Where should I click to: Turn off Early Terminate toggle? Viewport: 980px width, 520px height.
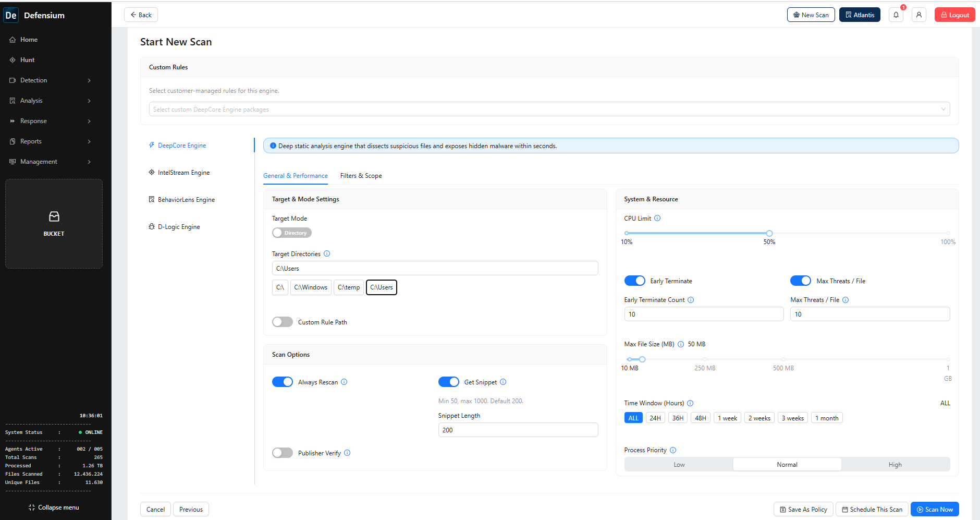635,281
